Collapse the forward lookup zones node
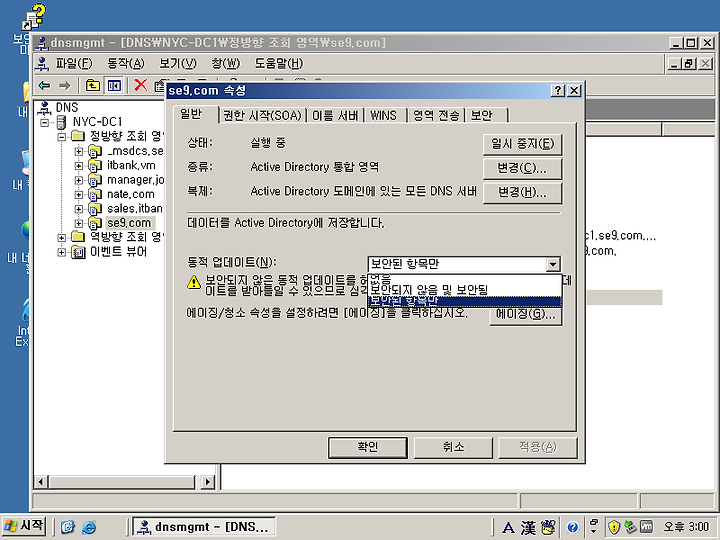 (x=62, y=137)
